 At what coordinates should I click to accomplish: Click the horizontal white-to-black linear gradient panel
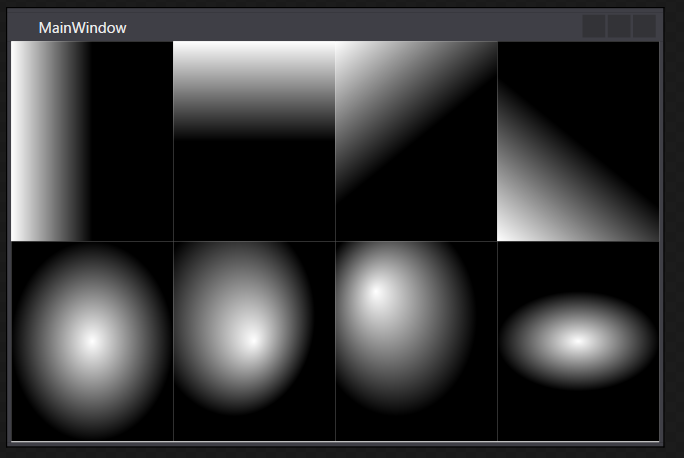click(92, 141)
